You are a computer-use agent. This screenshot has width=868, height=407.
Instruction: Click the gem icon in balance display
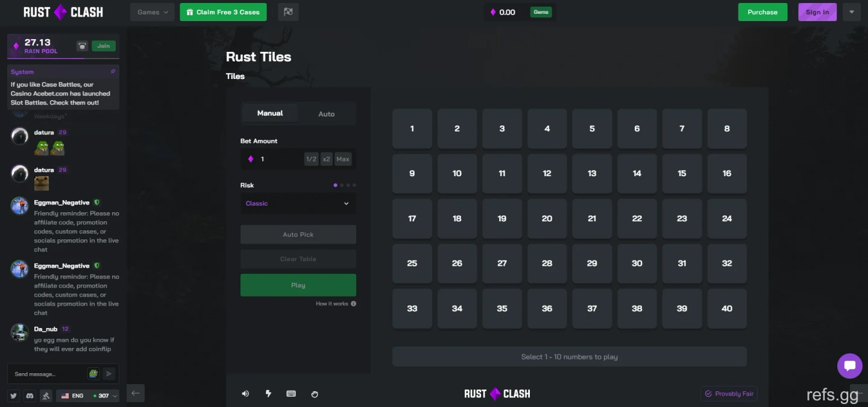(x=493, y=12)
